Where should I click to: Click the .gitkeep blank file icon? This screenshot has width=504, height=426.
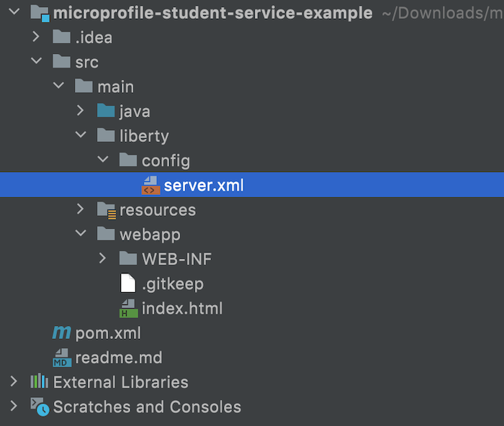(128, 284)
